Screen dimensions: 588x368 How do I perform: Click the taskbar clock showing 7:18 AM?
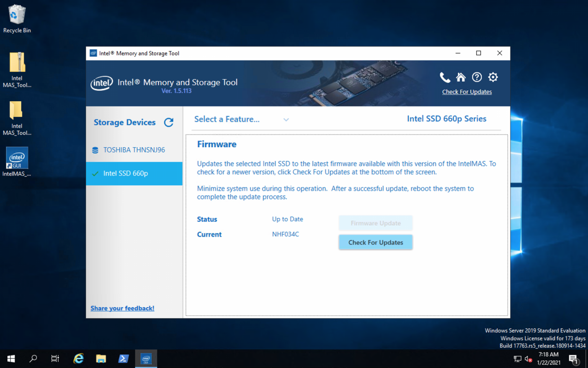click(x=549, y=359)
